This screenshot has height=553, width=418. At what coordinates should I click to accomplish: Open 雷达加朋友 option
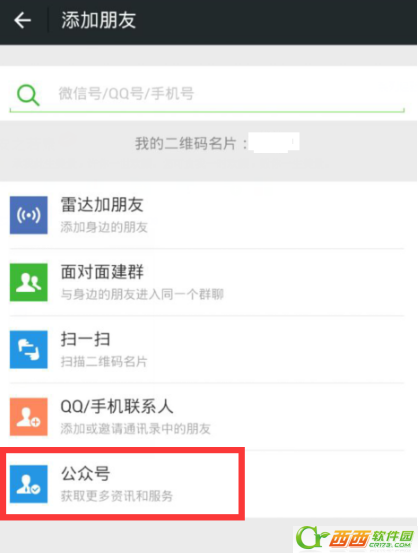(x=207, y=215)
